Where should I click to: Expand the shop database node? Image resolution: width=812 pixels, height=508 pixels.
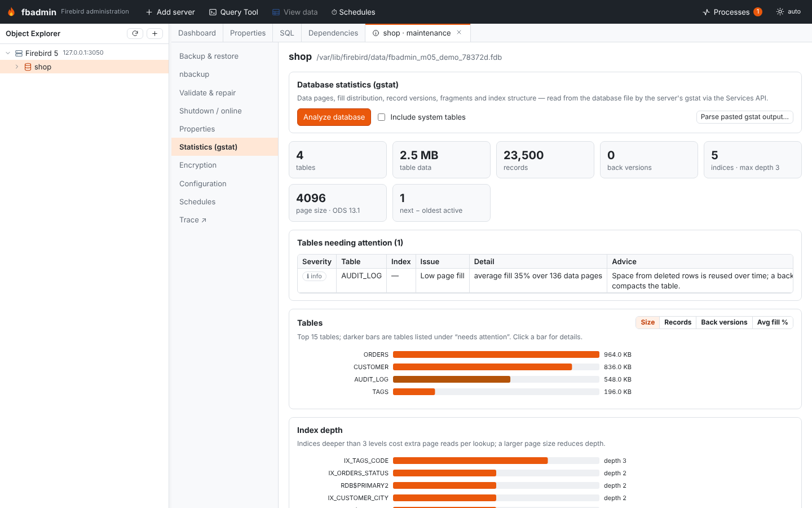[17, 67]
